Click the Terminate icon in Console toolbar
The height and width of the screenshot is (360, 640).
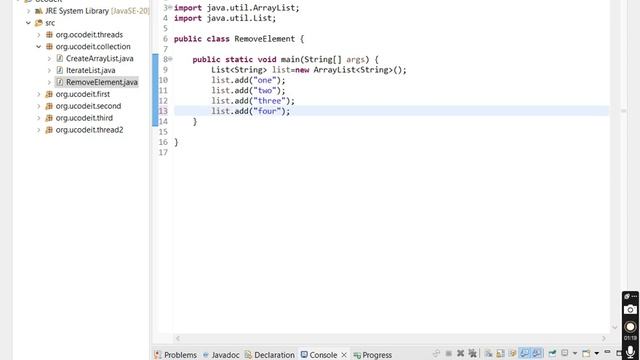(x=449, y=353)
